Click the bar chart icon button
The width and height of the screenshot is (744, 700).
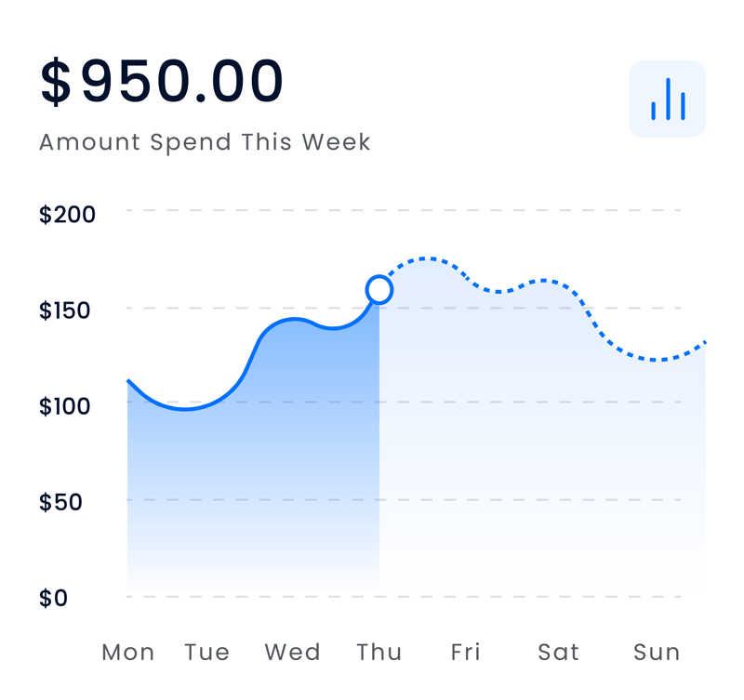[x=668, y=99]
